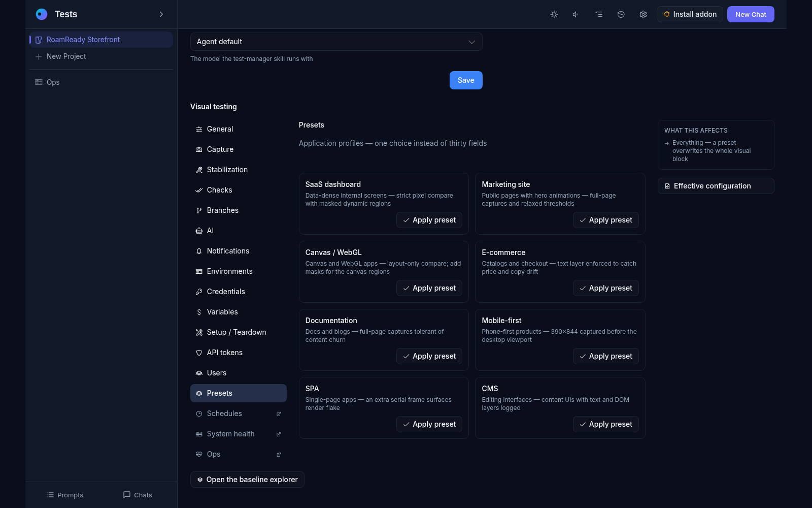The width and height of the screenshot is (812, 508).
Task: Expand the Tests sidebar chevron
Action: pos(161,14)
